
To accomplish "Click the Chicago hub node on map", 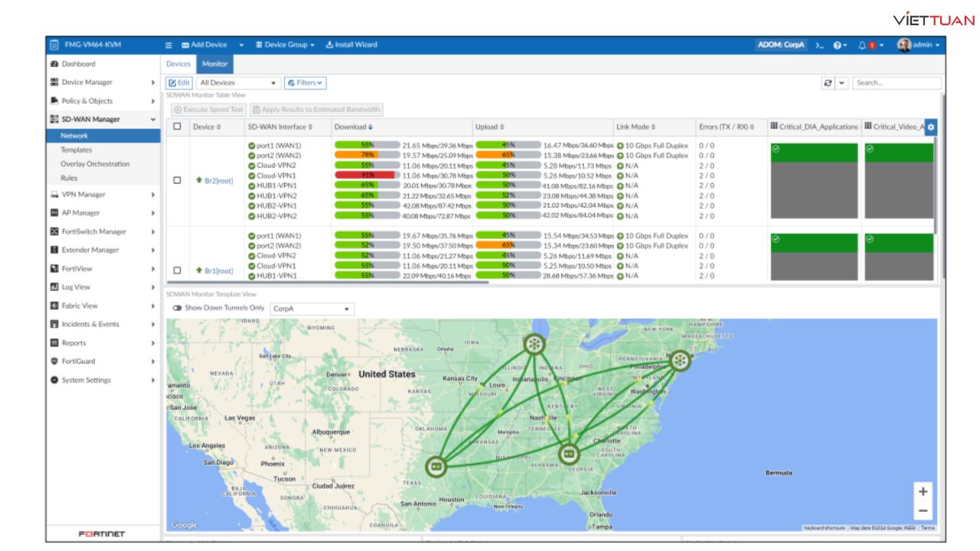I will click(x=534, y=344).
